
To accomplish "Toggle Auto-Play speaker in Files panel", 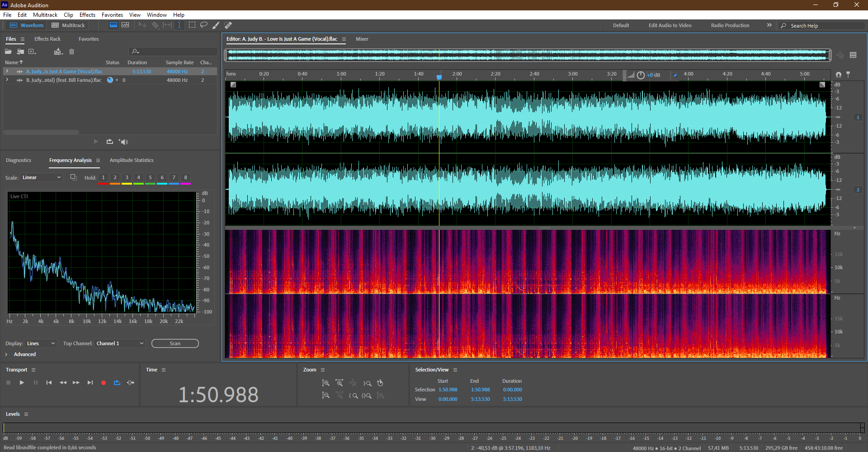I will [123, 142].
